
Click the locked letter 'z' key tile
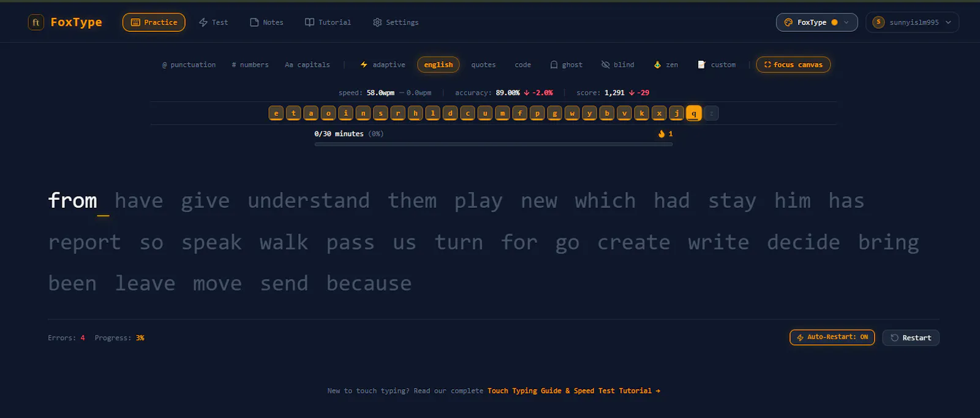(x=711, y=113)
